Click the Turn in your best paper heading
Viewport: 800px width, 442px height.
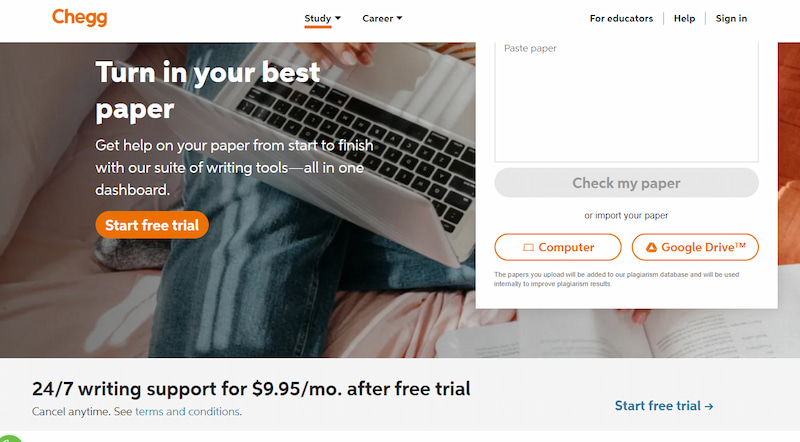click(208, 91)
